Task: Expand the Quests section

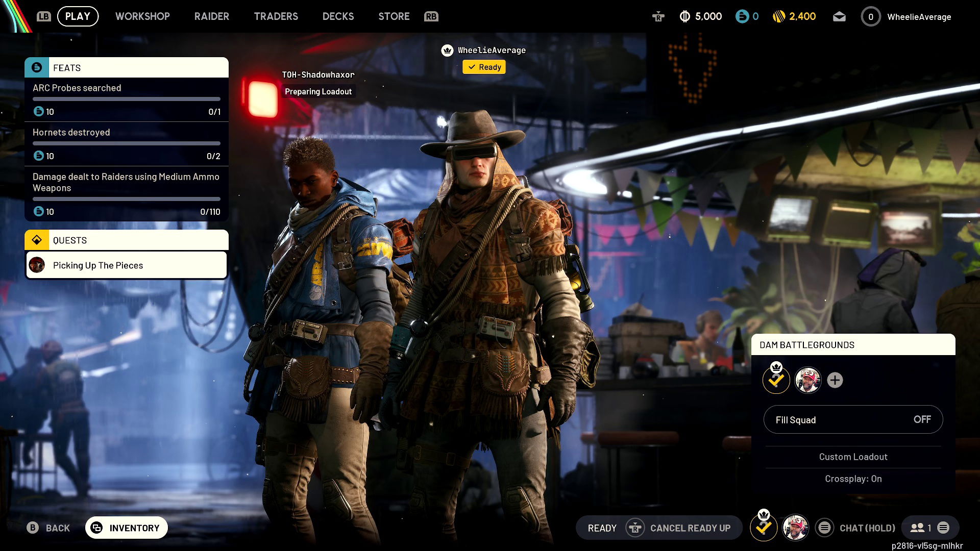Action: [x=126, y=240]
